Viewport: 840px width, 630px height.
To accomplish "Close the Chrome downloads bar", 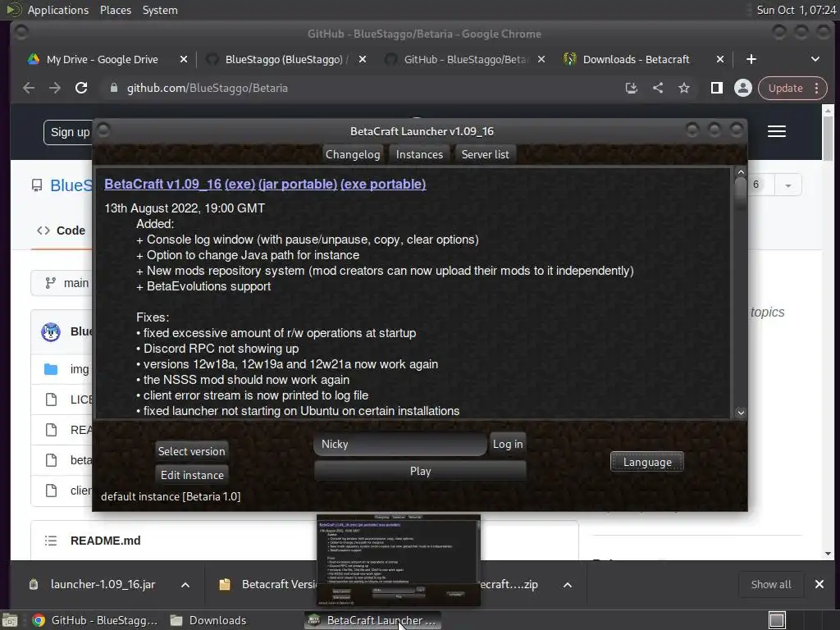I will click(x=819, y=584).
